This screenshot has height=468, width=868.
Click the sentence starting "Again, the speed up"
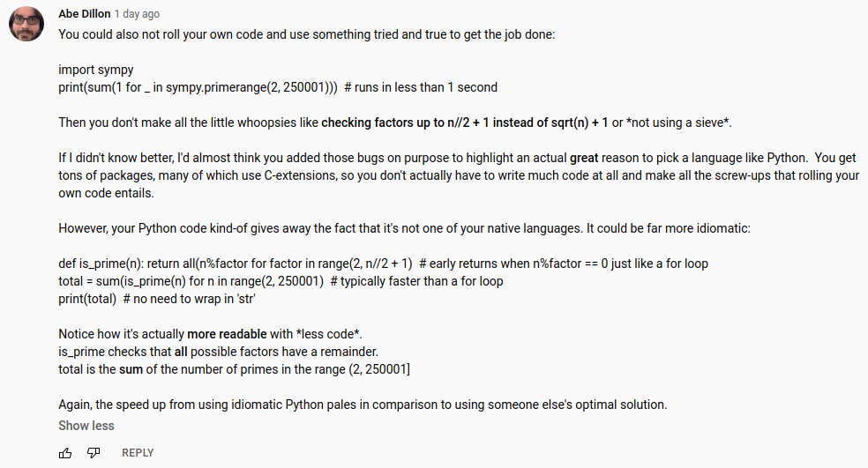point(363,405)
